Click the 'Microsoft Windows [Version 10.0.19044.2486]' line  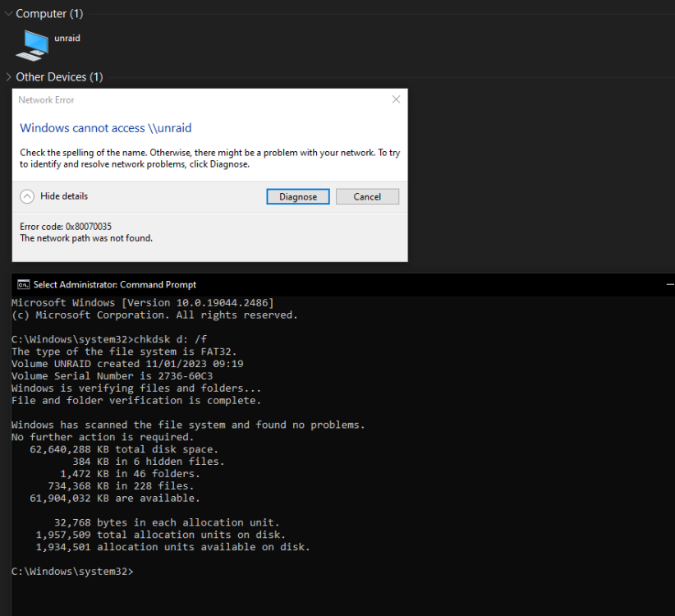click(x=143, y=302)
